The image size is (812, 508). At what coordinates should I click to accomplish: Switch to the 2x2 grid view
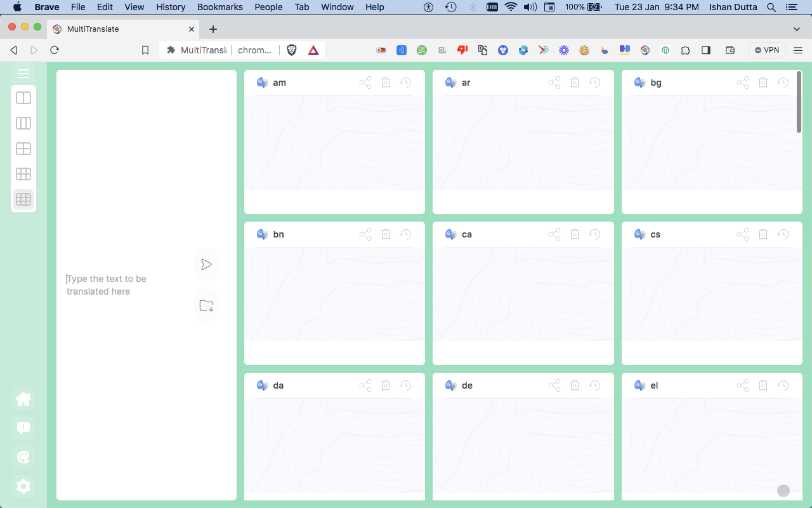[23, 149]
